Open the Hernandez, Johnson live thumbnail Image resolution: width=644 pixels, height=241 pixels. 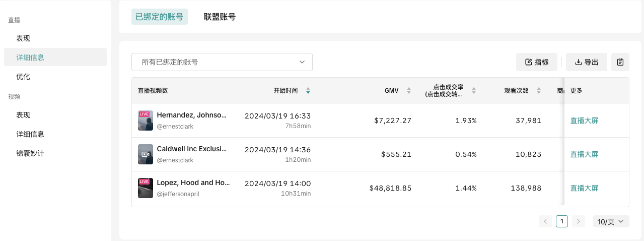[146, 120]
